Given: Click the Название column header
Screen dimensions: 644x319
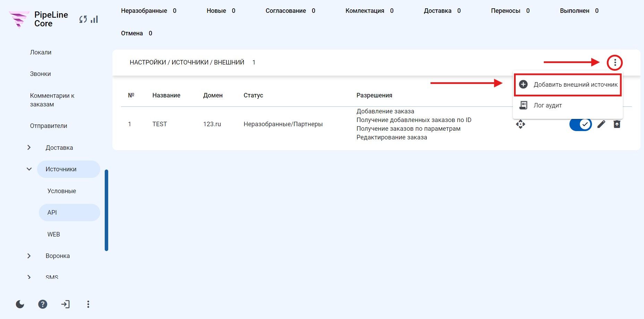Looking at the screenshot, I should point(166,95).
